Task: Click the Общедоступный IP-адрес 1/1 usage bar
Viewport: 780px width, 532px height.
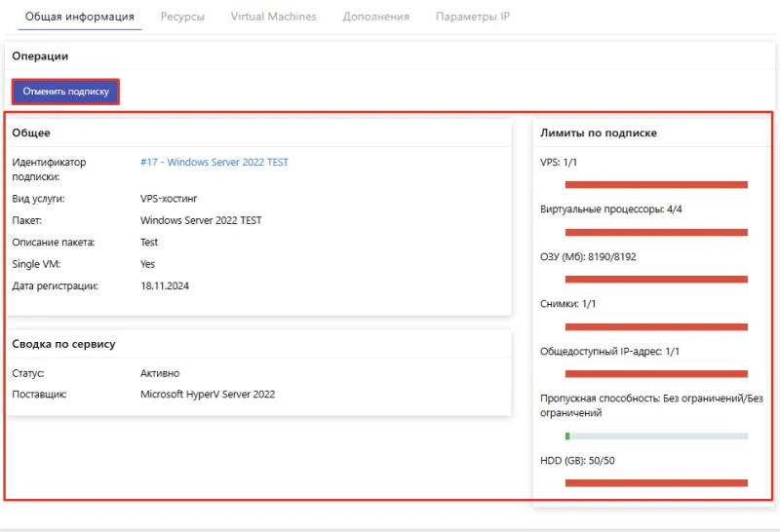Action: (656, 373)
